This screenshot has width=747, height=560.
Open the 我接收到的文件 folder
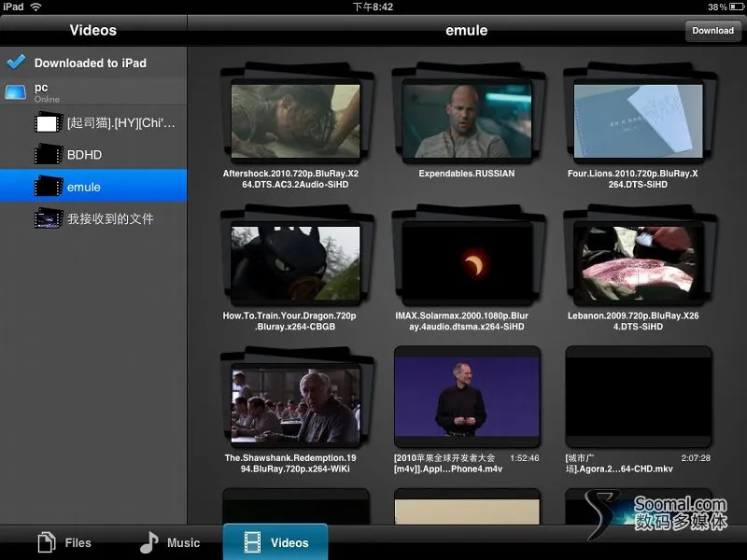pyautogui.click(x=92, y=218)
